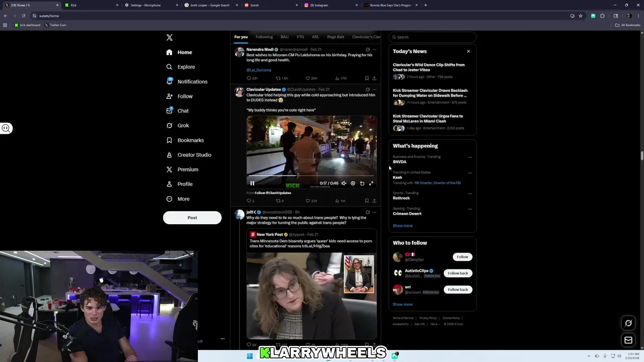Switch to the YTG list tab

tap(300, 37)
